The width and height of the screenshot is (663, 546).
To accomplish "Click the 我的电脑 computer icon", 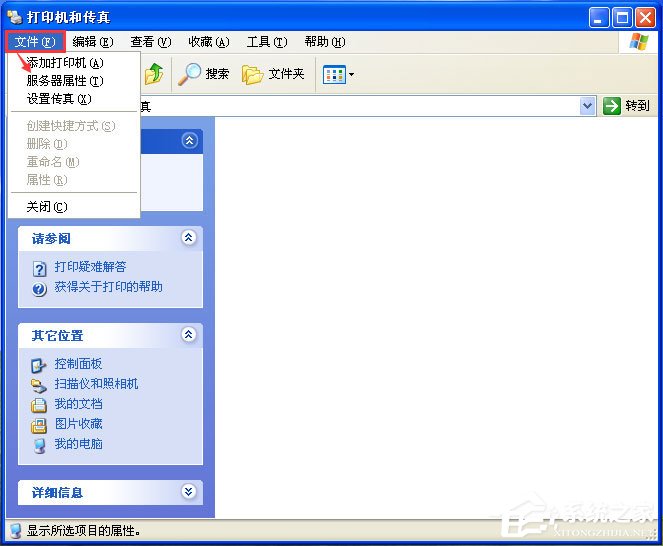I will (x=39, y=446).
